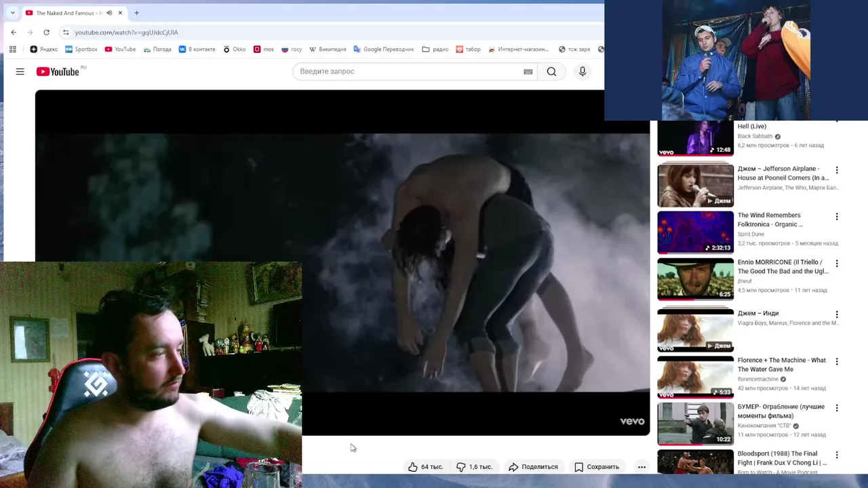Expand the радио bookmarks folder
This screenshot has height=488, width=868.
coord(435,49)
